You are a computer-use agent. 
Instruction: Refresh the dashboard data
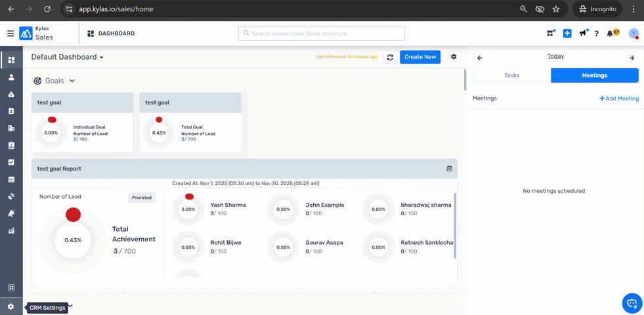390,58
